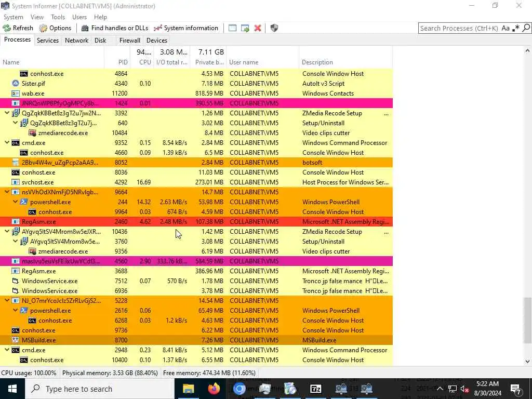The width and height of the screenshot is (532, 399).
Task: Select RegAsm.exe row with PID 3688
Action: coord(196,271)
